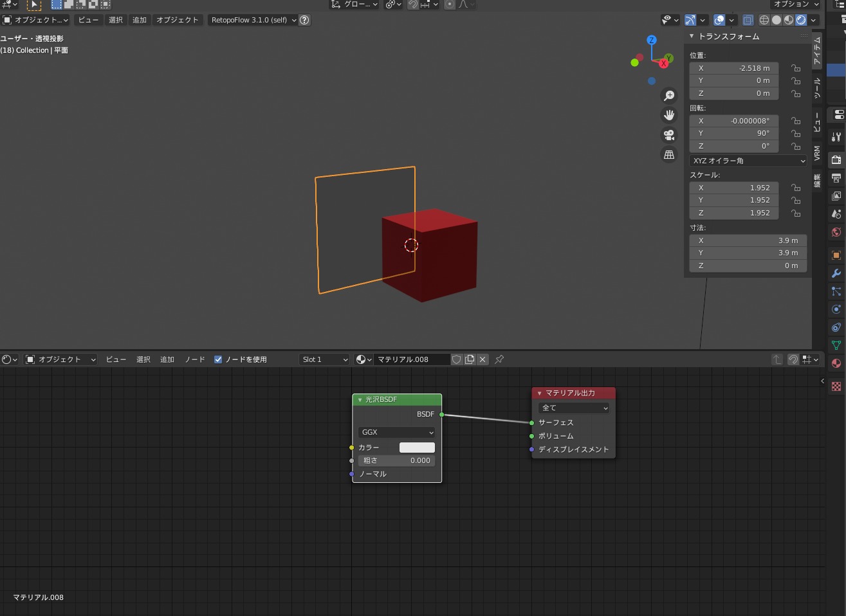Toggle the lock icon beside Position X
The image size is (846, 616).
[795, 68]
